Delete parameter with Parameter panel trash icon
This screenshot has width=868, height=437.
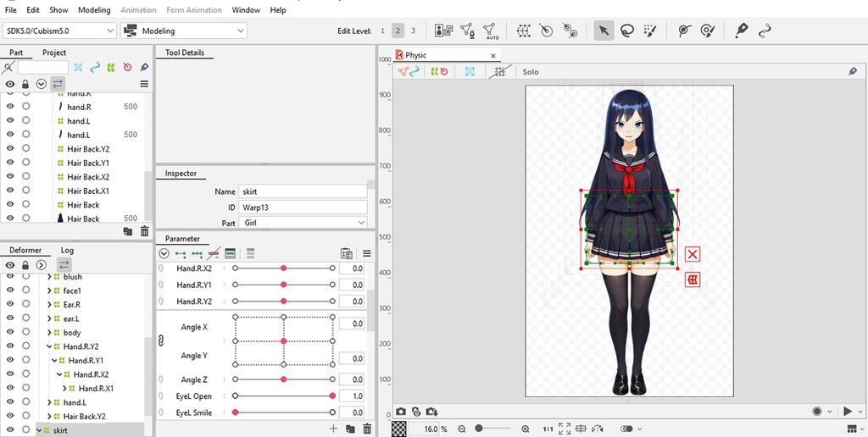[366, 429]
